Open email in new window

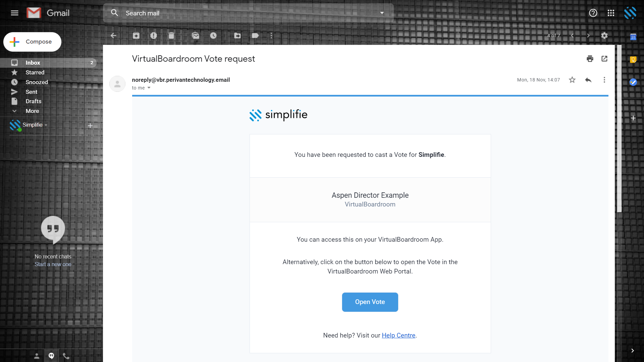click(604, 59)
